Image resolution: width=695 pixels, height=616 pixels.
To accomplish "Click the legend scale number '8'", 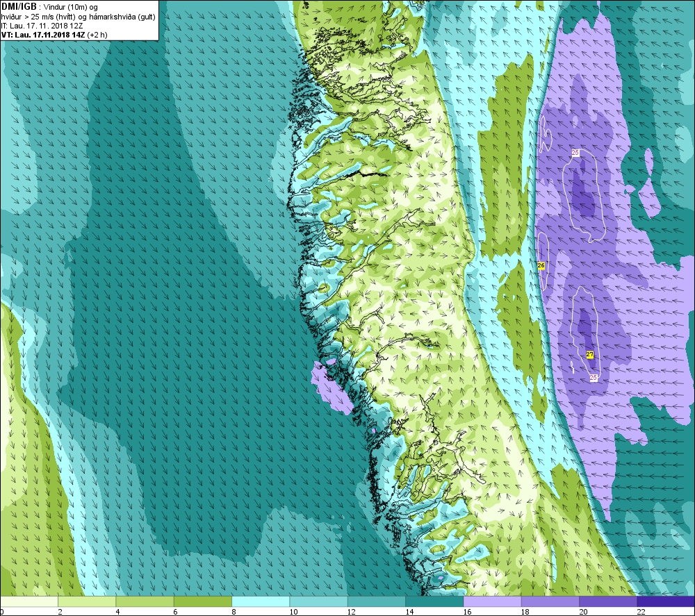I will [234, 612].
